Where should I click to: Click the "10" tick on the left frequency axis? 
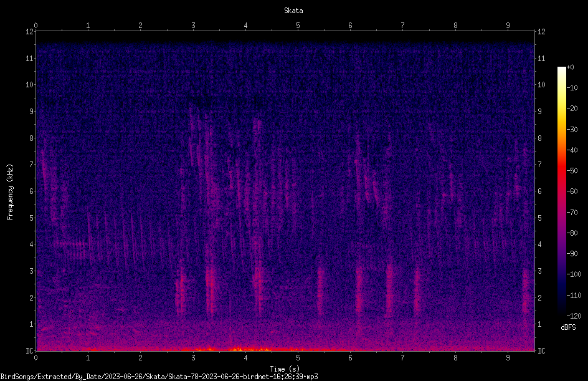[29, 85]
